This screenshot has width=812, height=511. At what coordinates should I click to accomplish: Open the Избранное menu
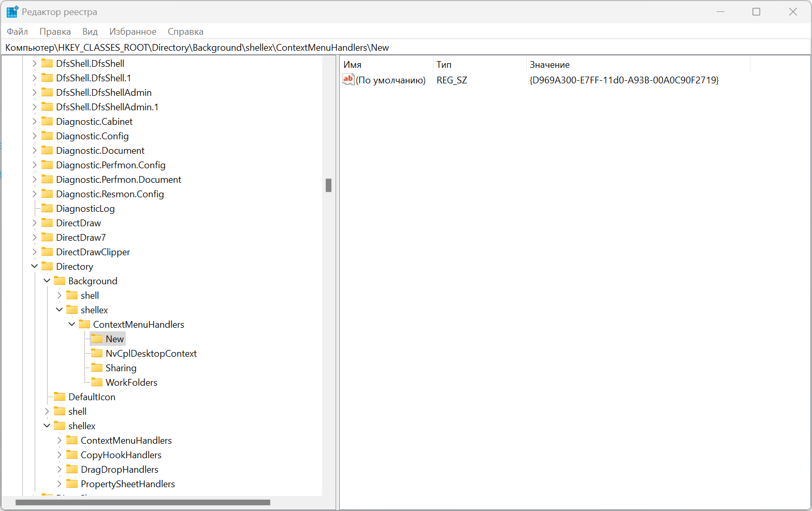pyautogui.click(x=133, y=32)
